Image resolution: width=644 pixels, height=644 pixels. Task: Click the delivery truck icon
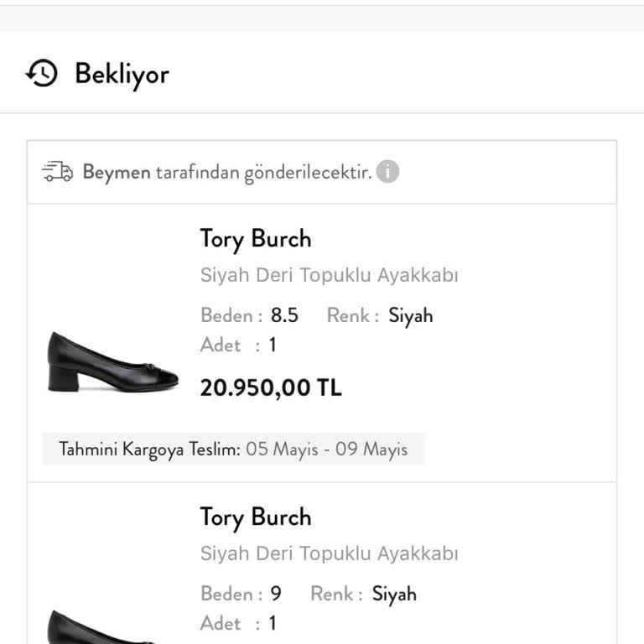(58, 171)
